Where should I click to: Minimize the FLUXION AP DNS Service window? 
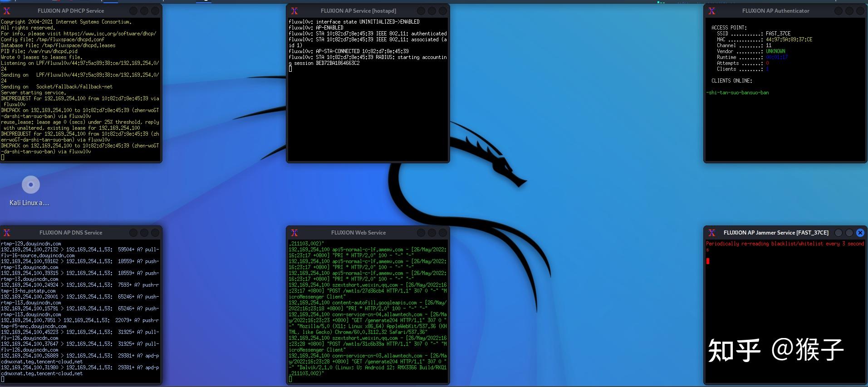pyautogui.click(x=133, y=233)
